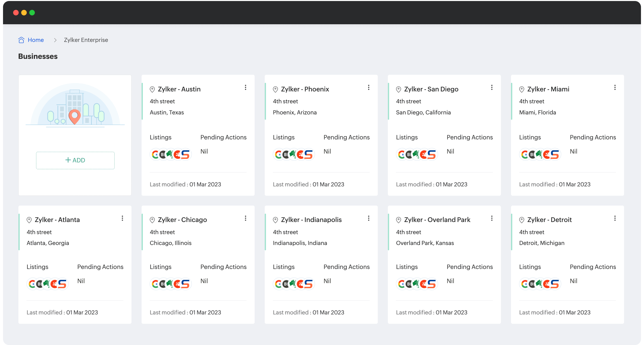Go to Home breadcrumb link

pyautogui.click(x=36, y=40)
